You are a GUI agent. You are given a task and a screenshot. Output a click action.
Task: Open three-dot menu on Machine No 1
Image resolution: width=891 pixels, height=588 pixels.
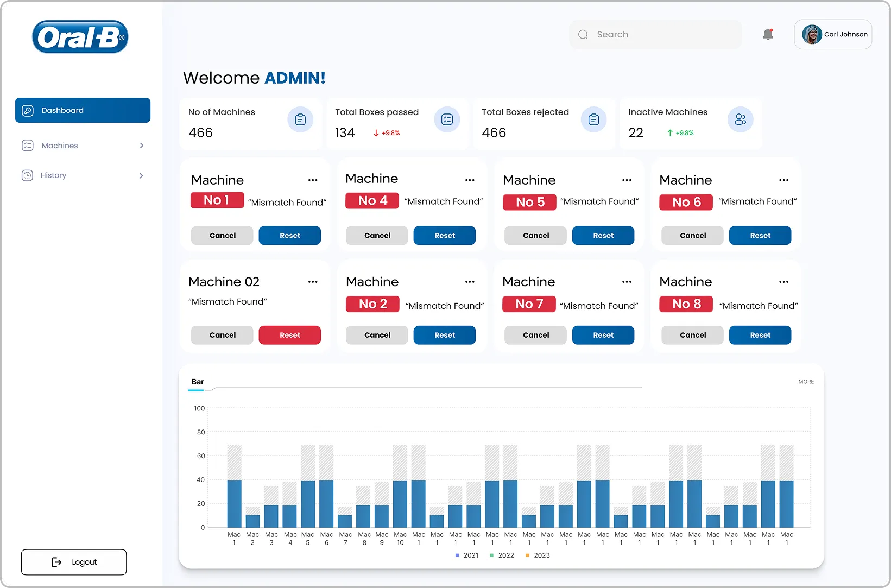(x=313, y=180)
